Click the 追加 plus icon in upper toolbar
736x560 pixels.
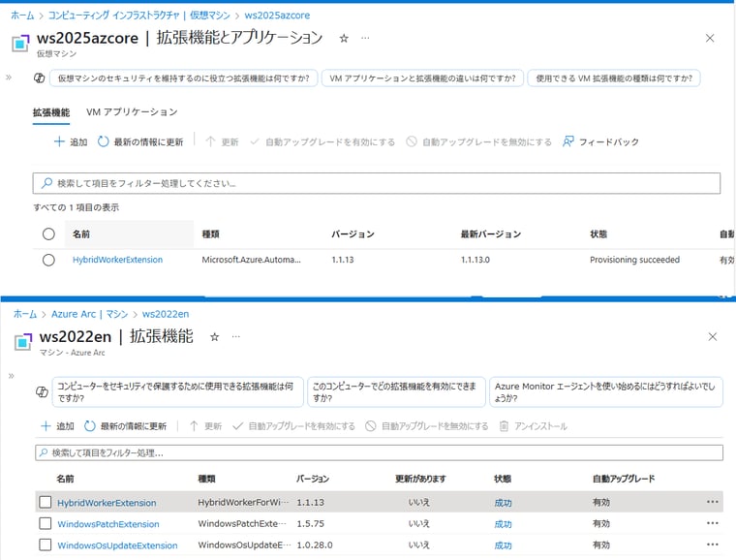59,141
